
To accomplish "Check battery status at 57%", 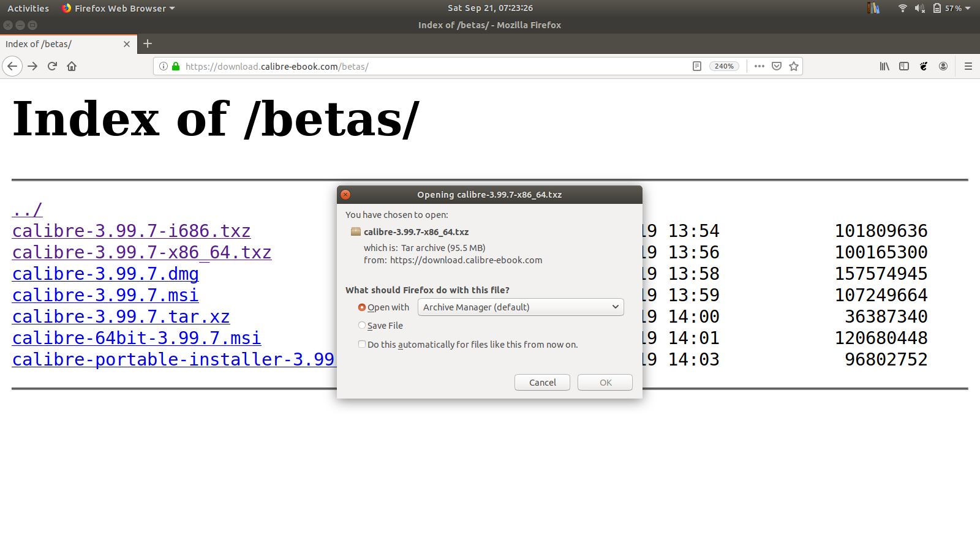I will [x=948, y=8].
